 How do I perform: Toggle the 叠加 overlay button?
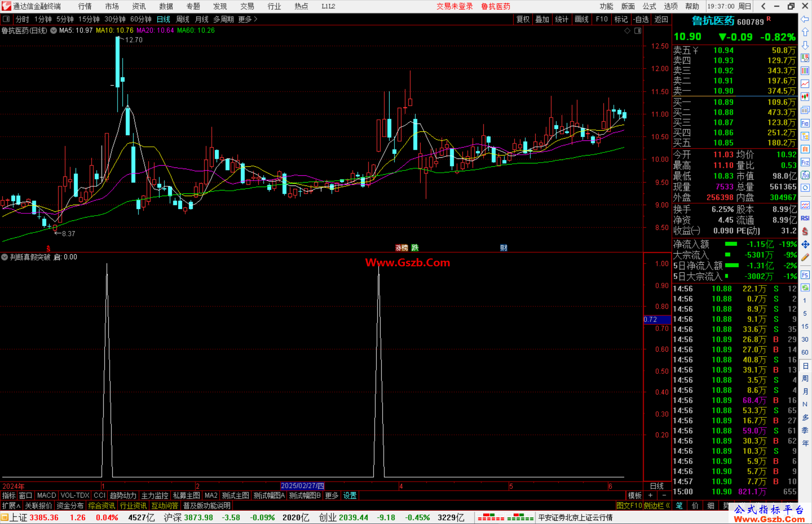[542, 19]
